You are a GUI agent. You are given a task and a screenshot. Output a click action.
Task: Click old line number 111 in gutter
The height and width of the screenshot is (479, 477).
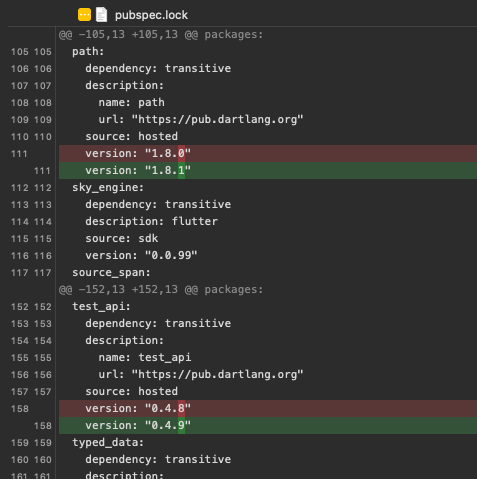pyautogui.click(x=19, y=154)
